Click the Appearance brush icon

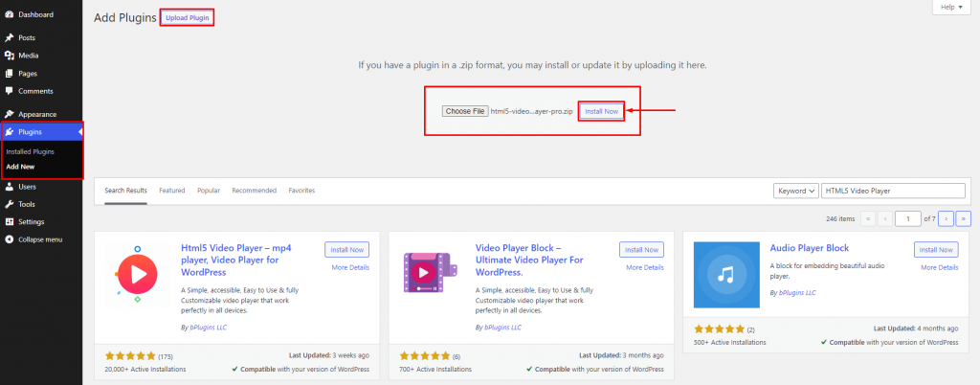(9, 114)
